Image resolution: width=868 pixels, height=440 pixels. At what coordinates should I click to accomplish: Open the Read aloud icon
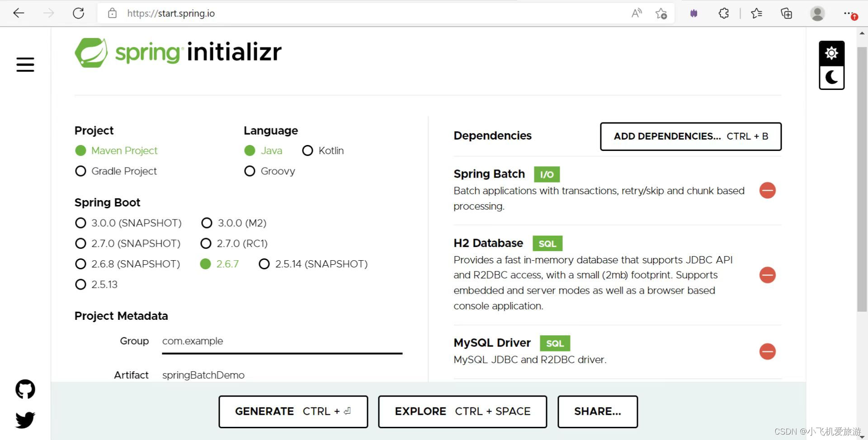coord(637,13)
